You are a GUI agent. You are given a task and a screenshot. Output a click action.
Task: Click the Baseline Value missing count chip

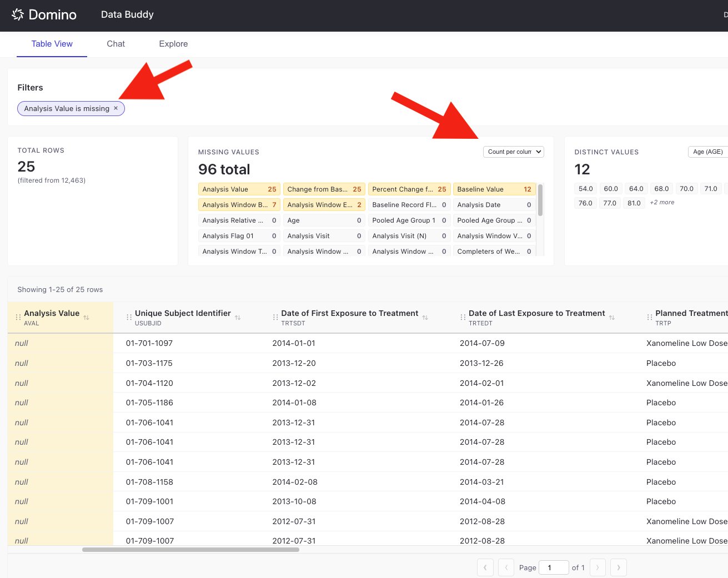494,189
